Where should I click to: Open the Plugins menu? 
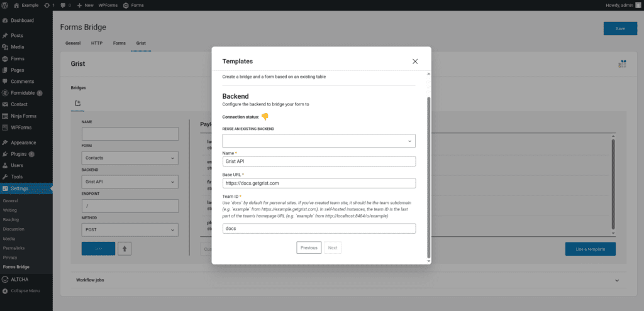click(26, 155)
